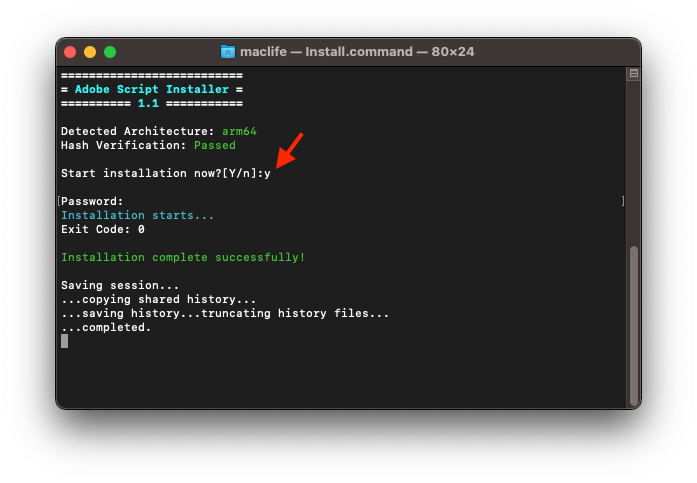Click the green 'Passed' hash verification text
697x483 pixels.
215,145
